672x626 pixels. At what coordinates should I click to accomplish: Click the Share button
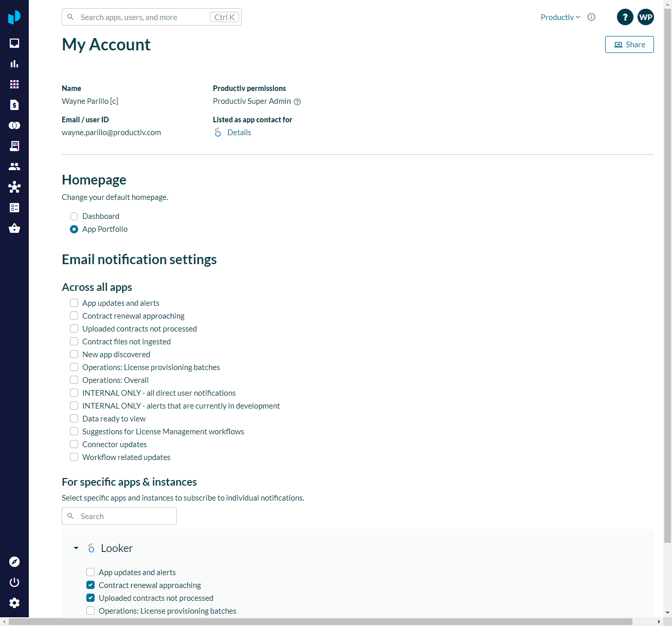click(x=629, y=45)
